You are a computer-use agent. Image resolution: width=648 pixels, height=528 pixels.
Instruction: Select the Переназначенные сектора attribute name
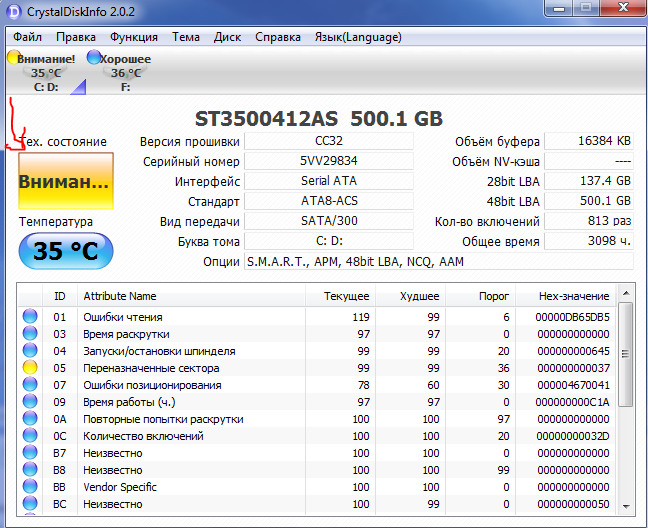coord(151,368)
